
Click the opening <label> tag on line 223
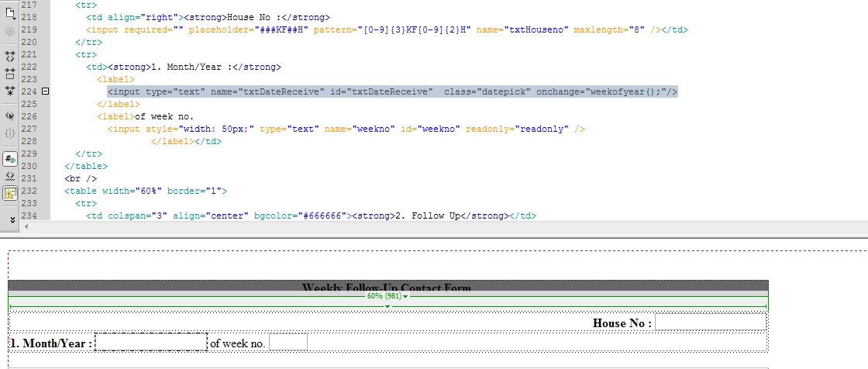click(x=115, y=79)
